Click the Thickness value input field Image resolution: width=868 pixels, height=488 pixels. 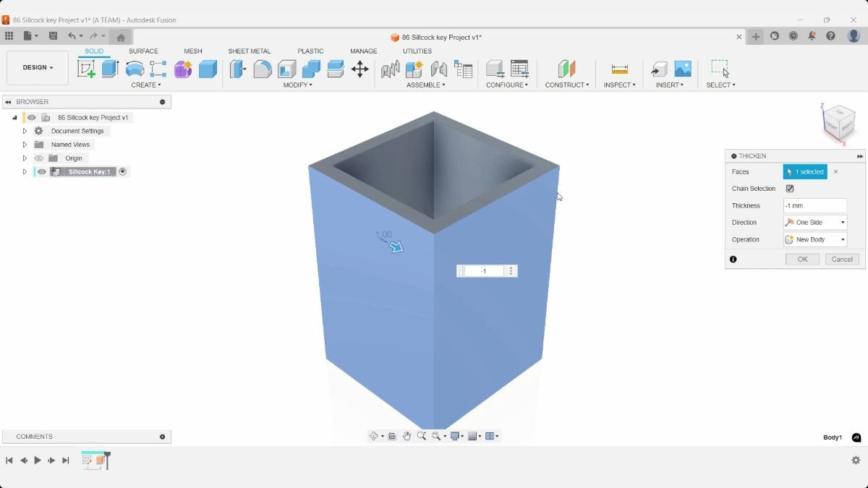pyautogui.click(x=815, y=206)
